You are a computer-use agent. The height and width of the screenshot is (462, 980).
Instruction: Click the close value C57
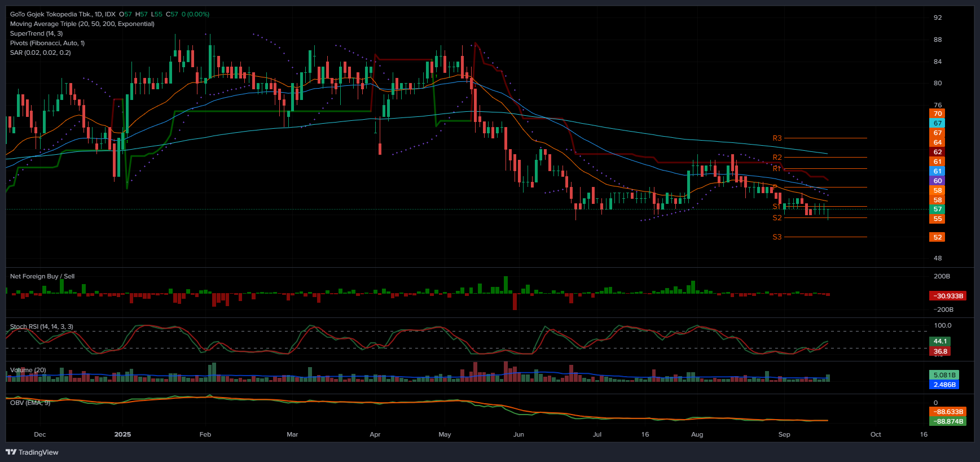172,14
